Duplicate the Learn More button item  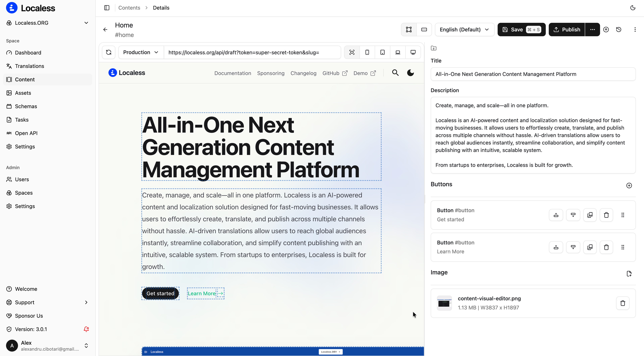tap(590, 247)
